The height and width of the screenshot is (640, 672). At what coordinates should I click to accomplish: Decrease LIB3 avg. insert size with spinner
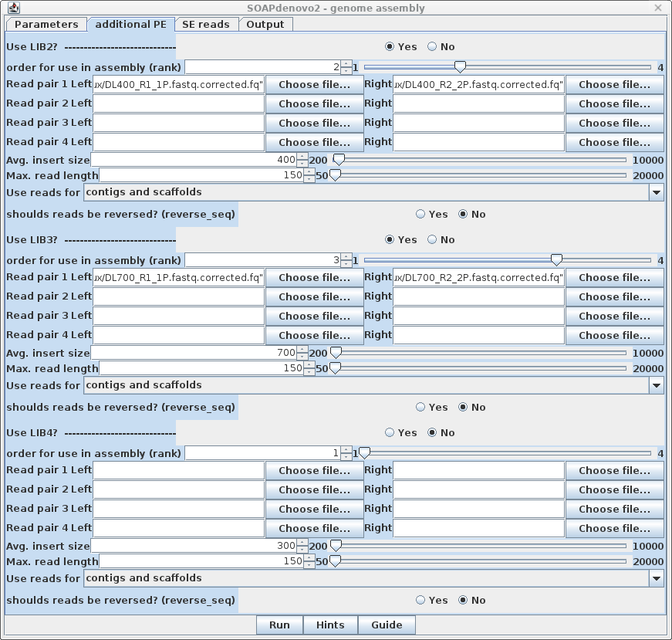coord(309,356)
